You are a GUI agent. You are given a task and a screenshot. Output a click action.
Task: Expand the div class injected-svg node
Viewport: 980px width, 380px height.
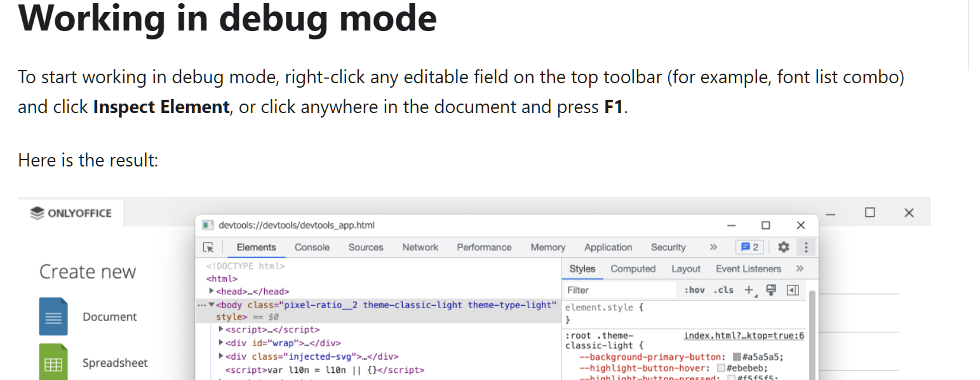pos(221,356)
